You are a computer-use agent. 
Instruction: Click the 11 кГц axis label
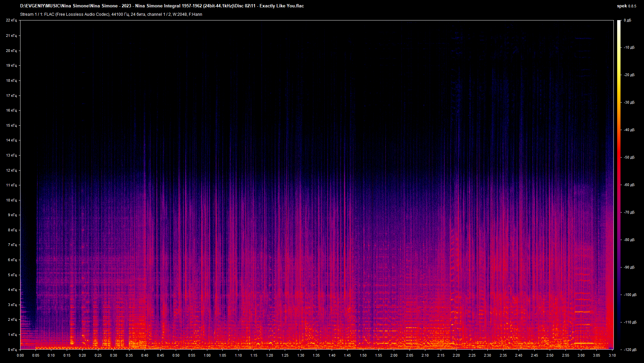(12, 185)
